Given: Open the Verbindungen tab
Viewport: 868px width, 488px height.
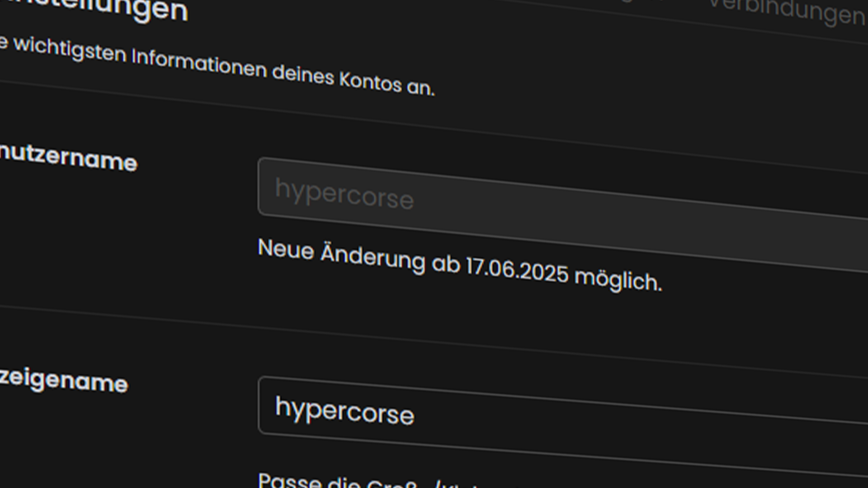Looking at the screenshot, I should (788, 12).
